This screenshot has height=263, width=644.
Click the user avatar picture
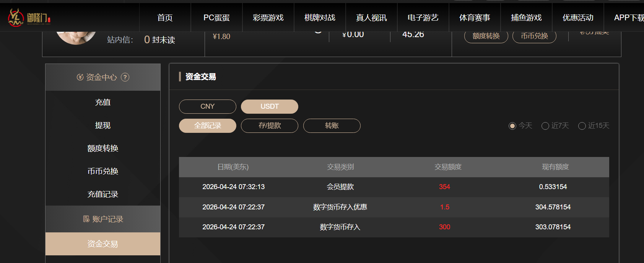click(x=76, y=38)
